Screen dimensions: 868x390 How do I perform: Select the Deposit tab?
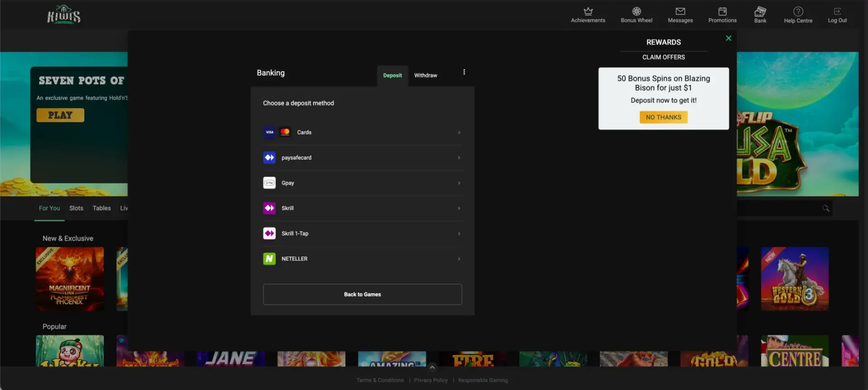tap(392, 76)
